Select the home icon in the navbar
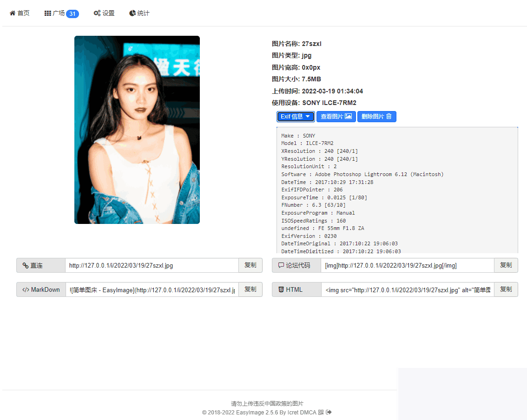This screenshot has width=527, height=420. tap(12, 13)
